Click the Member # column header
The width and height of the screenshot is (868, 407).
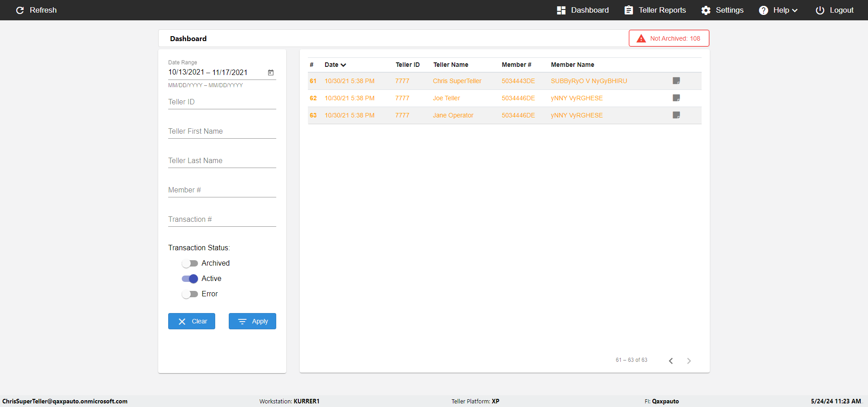516,65
